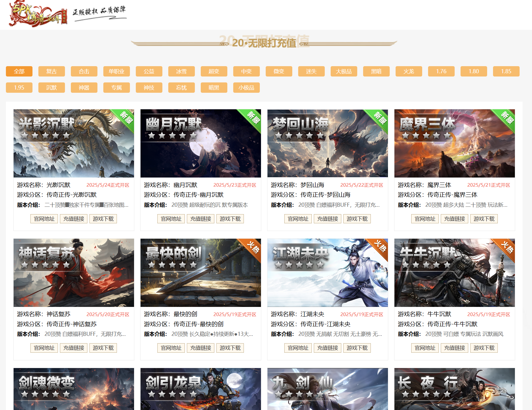Pick the 神技 filter tag
Image resolution: width=532 pixels, height=410 pixels.
149,88
